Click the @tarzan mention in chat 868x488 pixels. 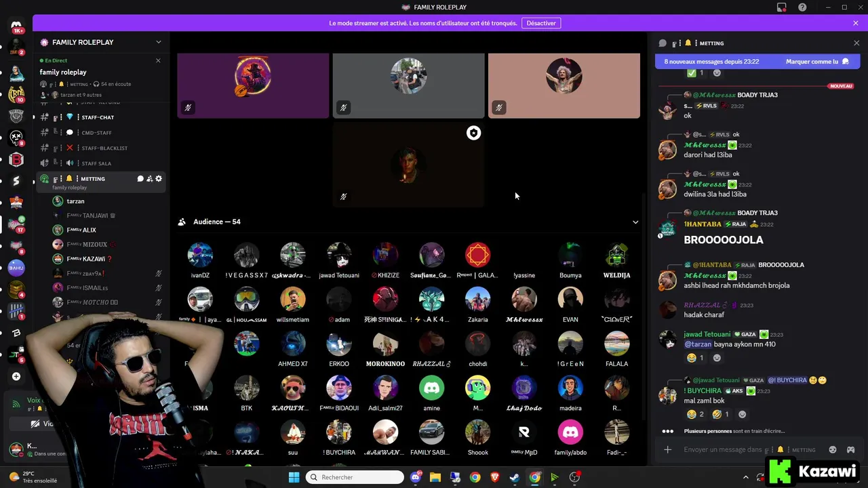(698, 344)
